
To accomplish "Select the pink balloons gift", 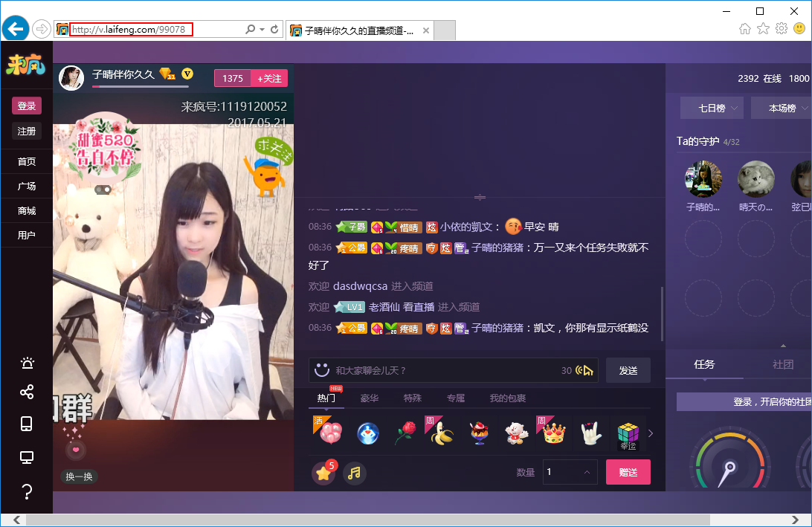I will (330, 433).
